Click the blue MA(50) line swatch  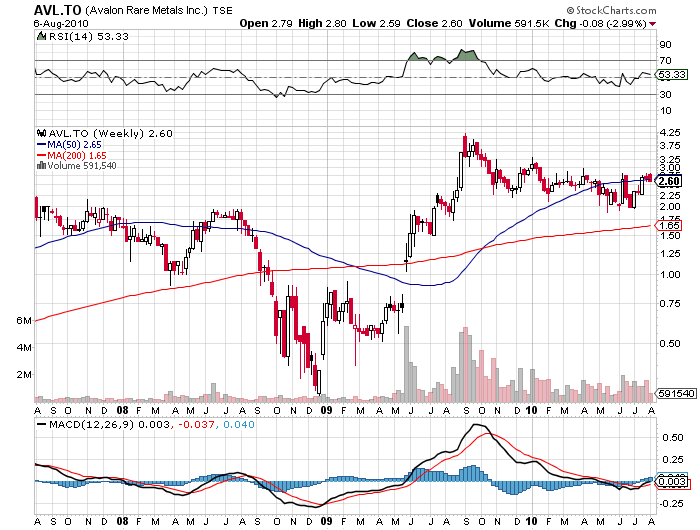42,145
